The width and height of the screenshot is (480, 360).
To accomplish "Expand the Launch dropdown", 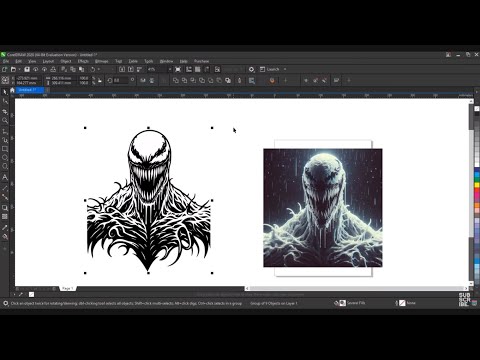I will tap(285, 69).
